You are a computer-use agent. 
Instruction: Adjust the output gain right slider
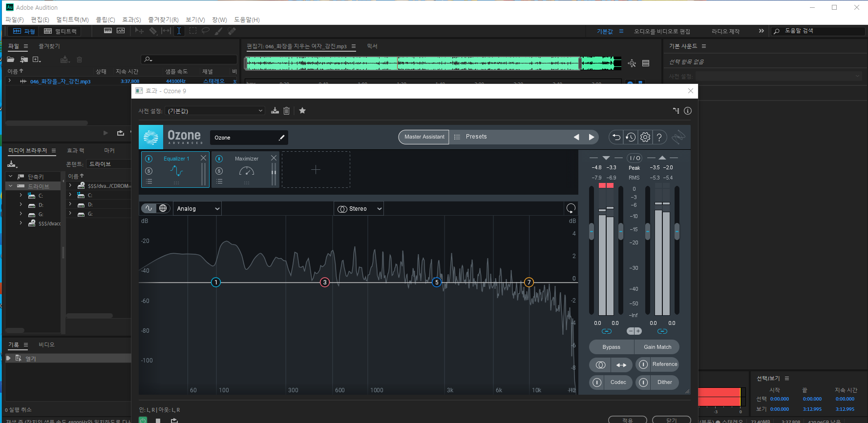coord(677,231)
